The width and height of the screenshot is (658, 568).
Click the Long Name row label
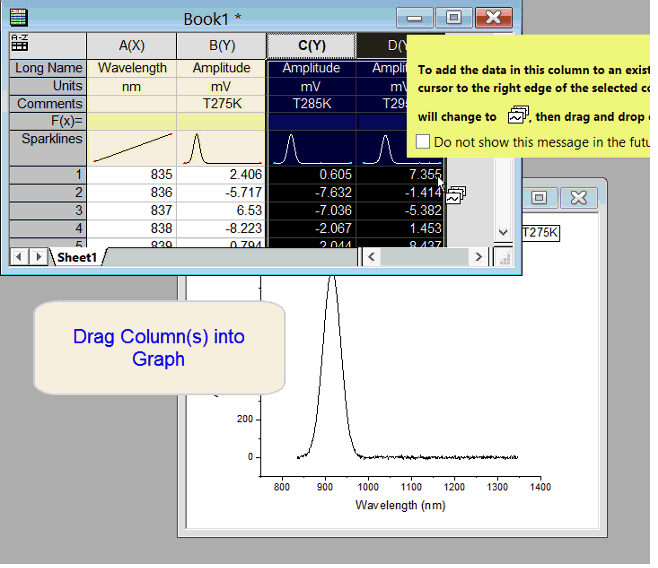(x=48, y=68)
